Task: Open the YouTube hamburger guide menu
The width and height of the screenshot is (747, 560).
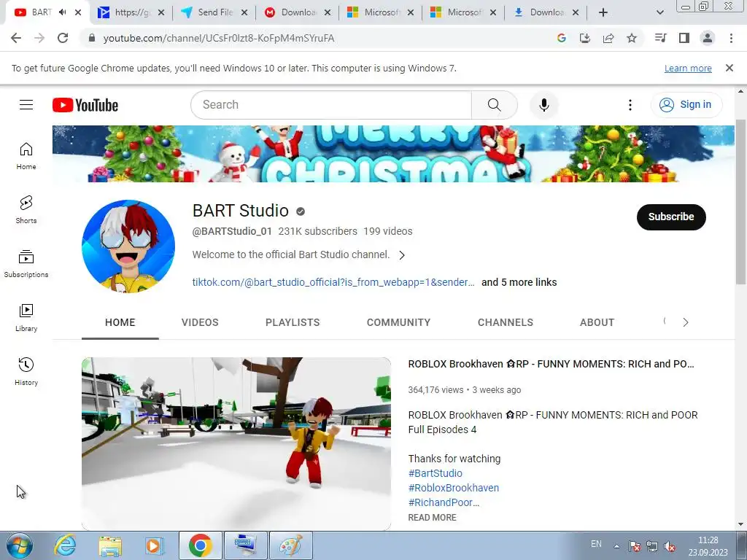Action: point(26,105)
